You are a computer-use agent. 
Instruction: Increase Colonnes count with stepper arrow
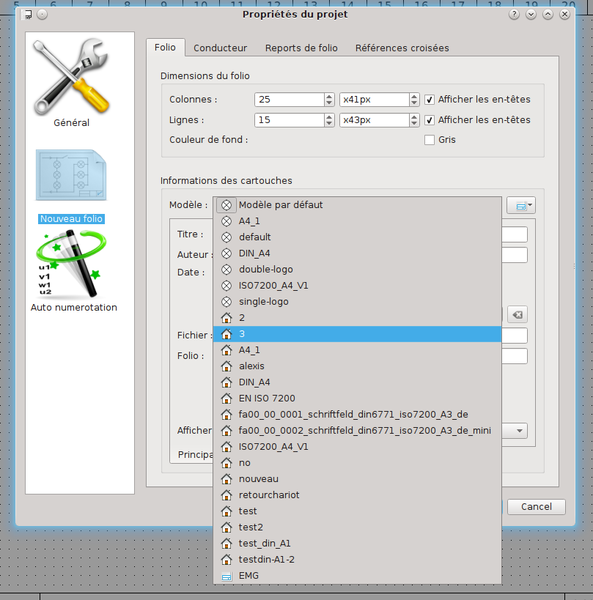(329, 96)
